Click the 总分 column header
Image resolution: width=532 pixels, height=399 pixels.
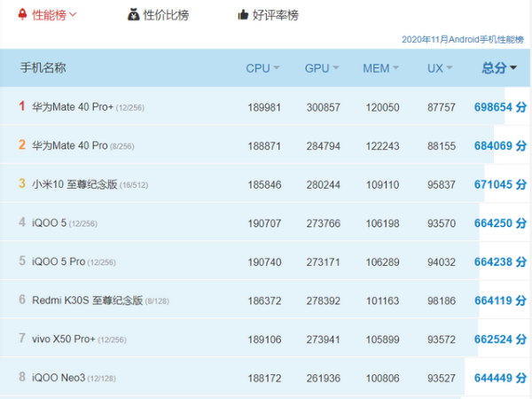point(495,68)
